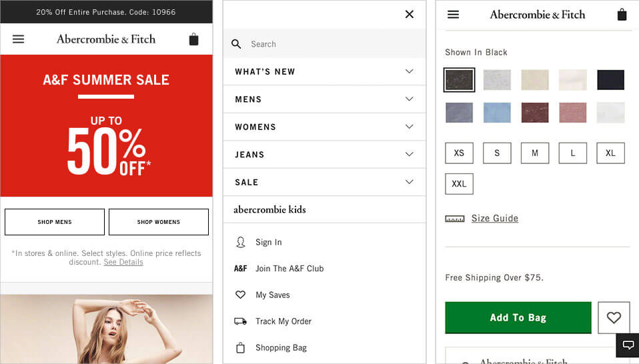Expand the Sale chevron

410,182
